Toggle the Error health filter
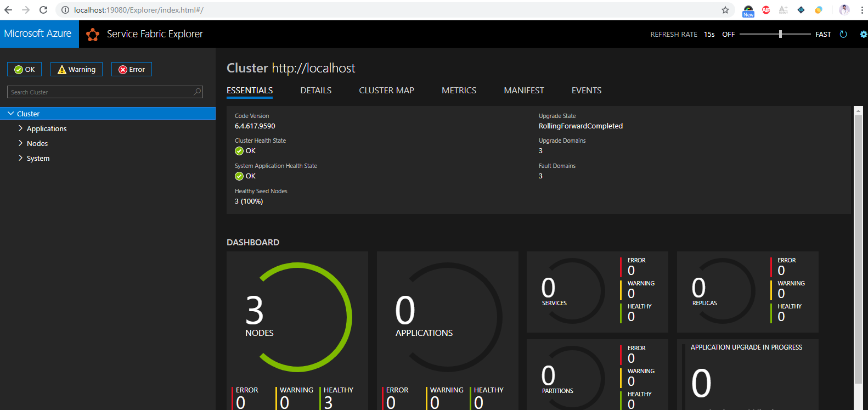The width and height of the screenshot is (868, 410). [x=132, y=69]
